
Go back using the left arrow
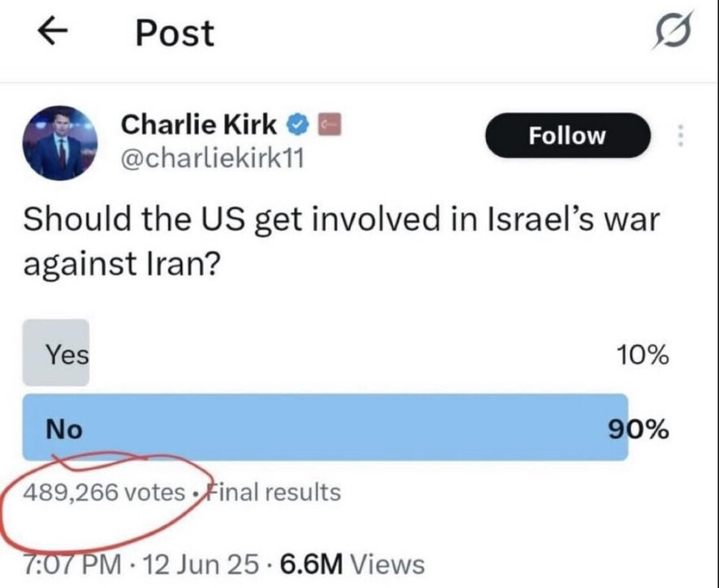(53, 33)
